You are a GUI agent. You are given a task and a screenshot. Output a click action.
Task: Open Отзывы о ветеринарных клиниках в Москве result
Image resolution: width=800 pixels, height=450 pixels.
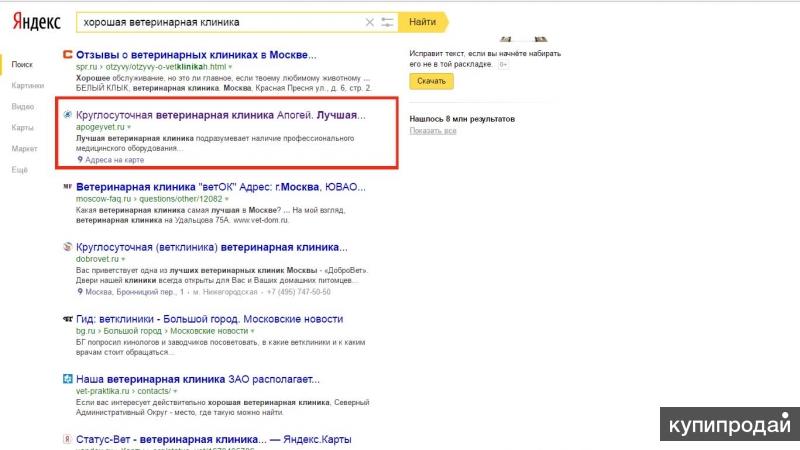[x=196, y=55]
